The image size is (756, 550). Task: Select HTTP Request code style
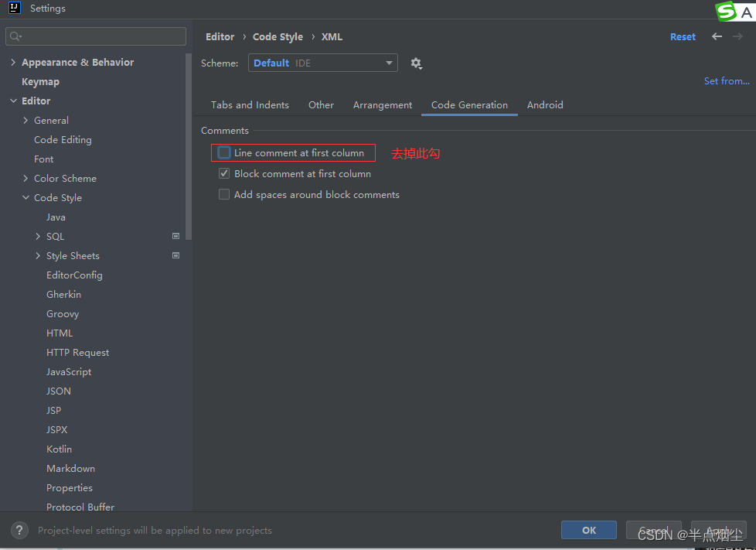pyautogui.click(x=77, y=352)
